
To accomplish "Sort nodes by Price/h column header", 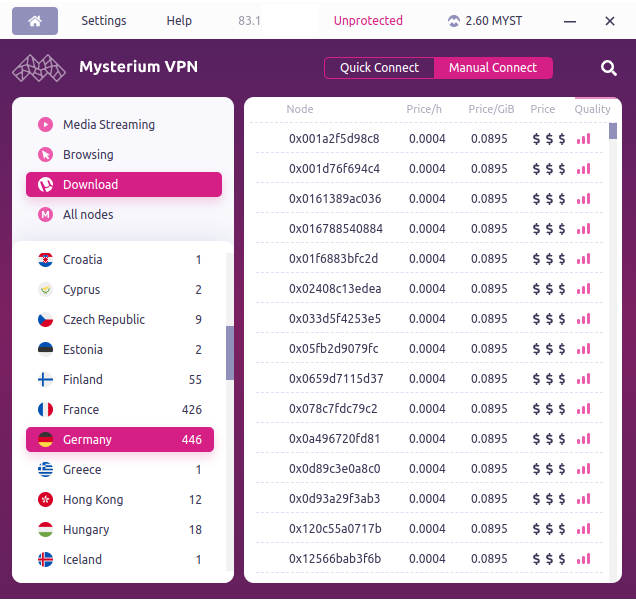I will (426, 110).
